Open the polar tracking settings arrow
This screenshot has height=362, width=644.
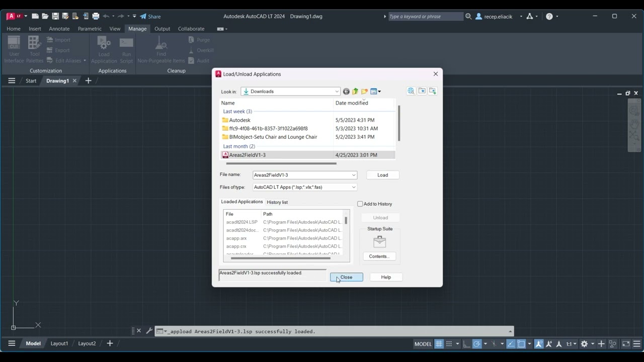pos(485,344)
